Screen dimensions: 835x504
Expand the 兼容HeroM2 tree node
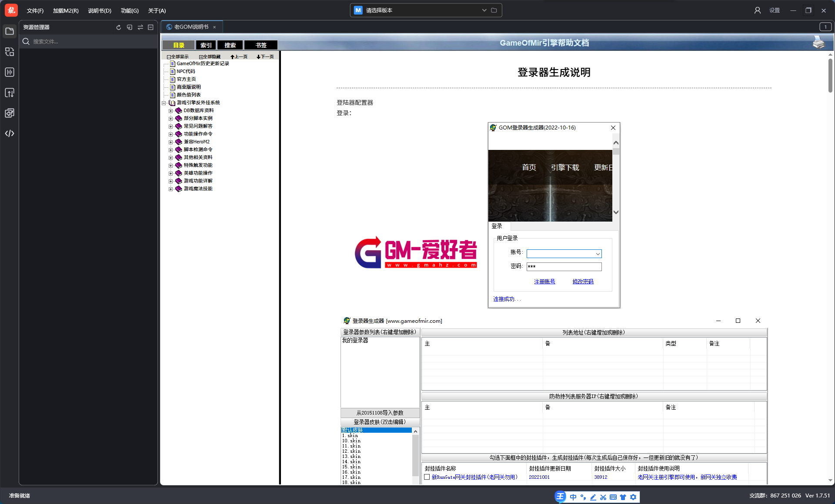[x=171, y=142]
